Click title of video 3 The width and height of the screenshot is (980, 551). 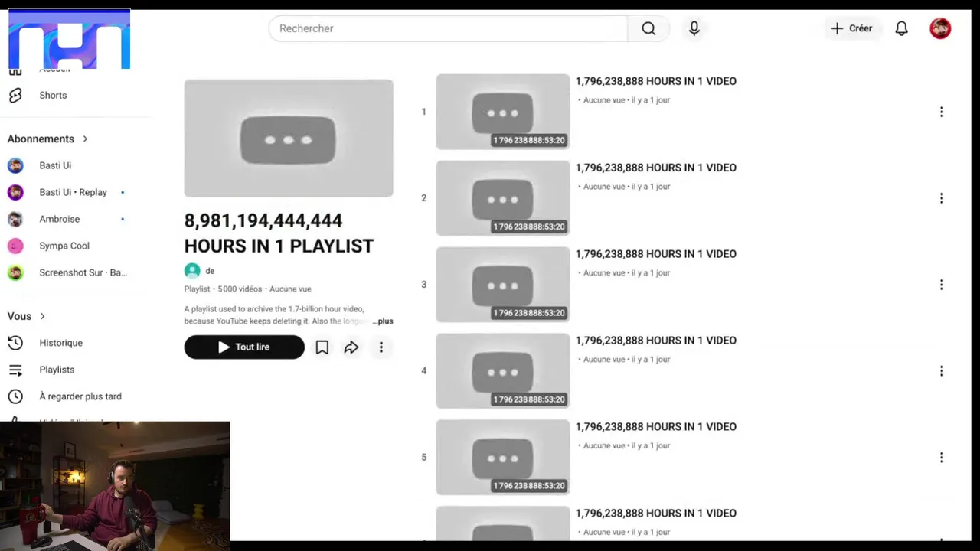click(x=656, y=254)
